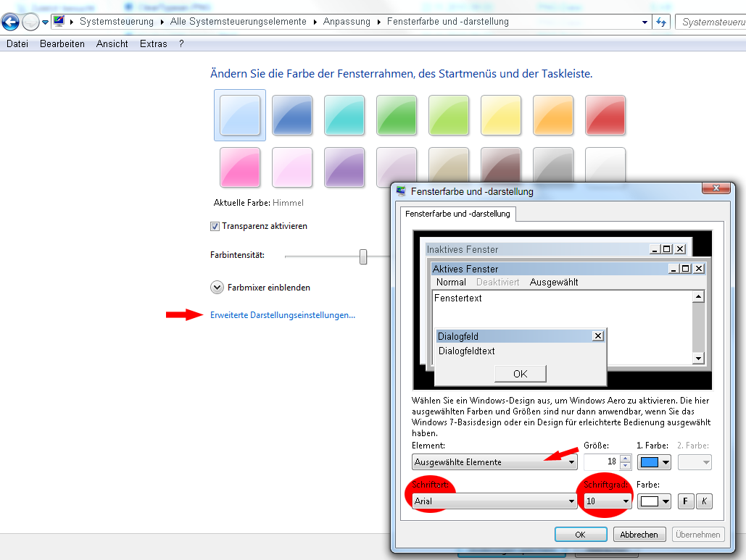Screen dimensions: 746x560
Task: Click the dialog title bar icon
Action: click(x=401, y=191)
